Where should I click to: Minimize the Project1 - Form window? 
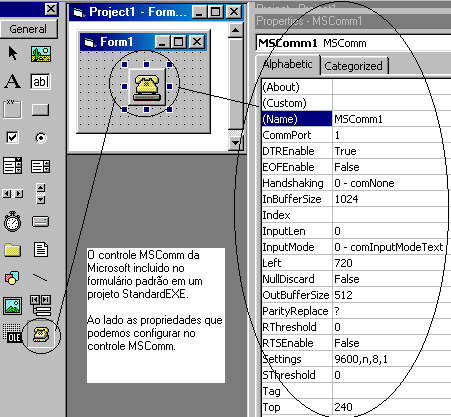(x=199, y=12)
